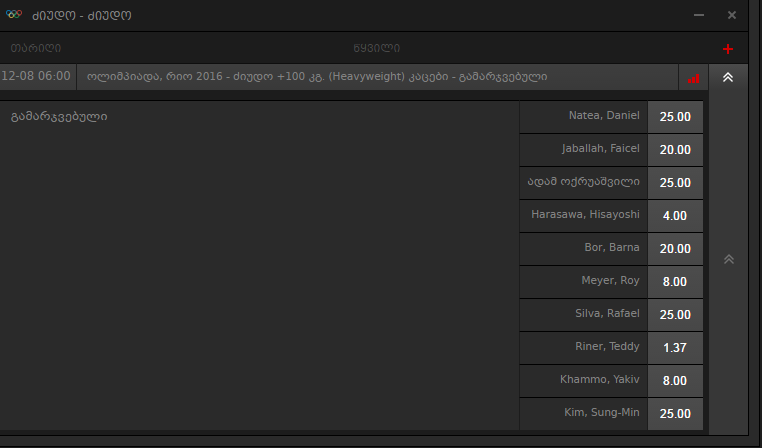The height and width of the screenshot is (448, 762).
Task: Select Khammo, Yakiv odds 8.00
Action: (675, 381)
